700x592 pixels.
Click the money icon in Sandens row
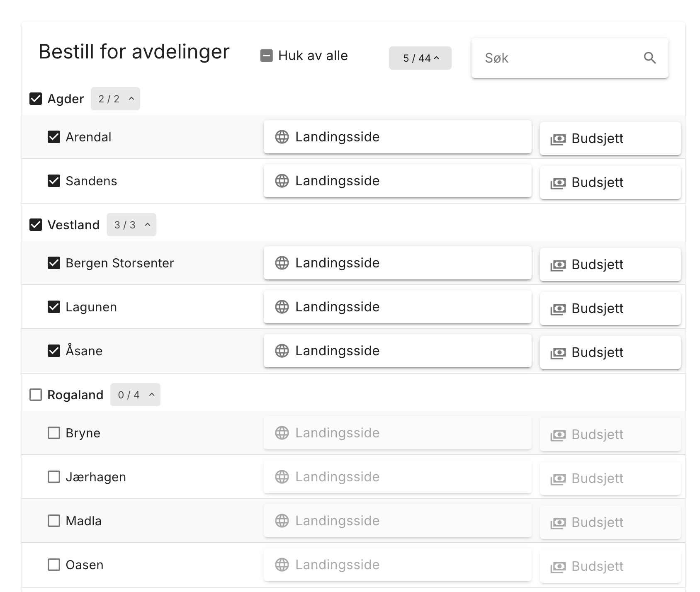click(558, 183)
